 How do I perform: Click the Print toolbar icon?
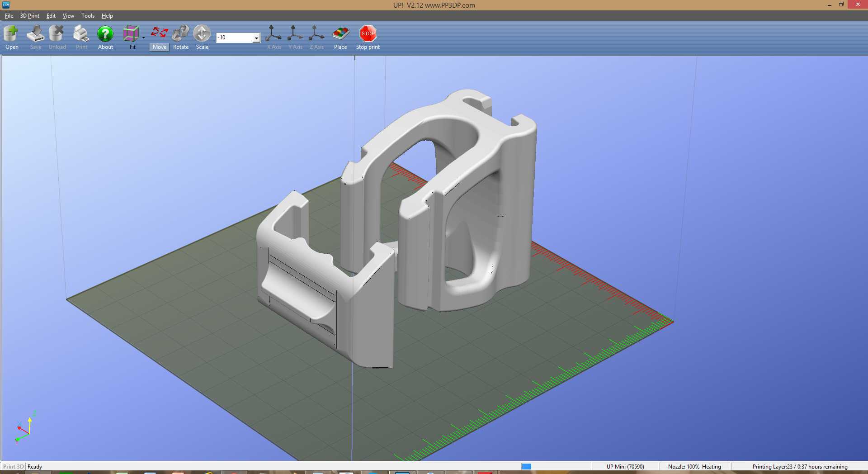click(81, 37)
